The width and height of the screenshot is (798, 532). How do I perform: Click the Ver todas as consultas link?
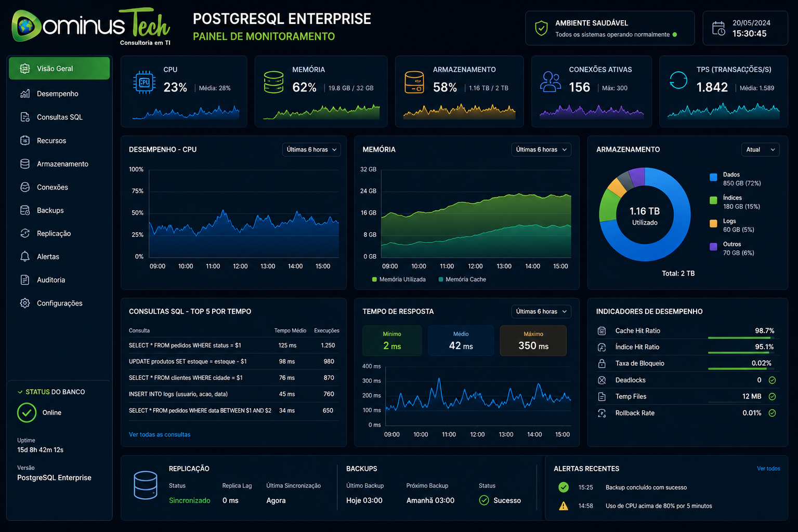pos(160,435)
